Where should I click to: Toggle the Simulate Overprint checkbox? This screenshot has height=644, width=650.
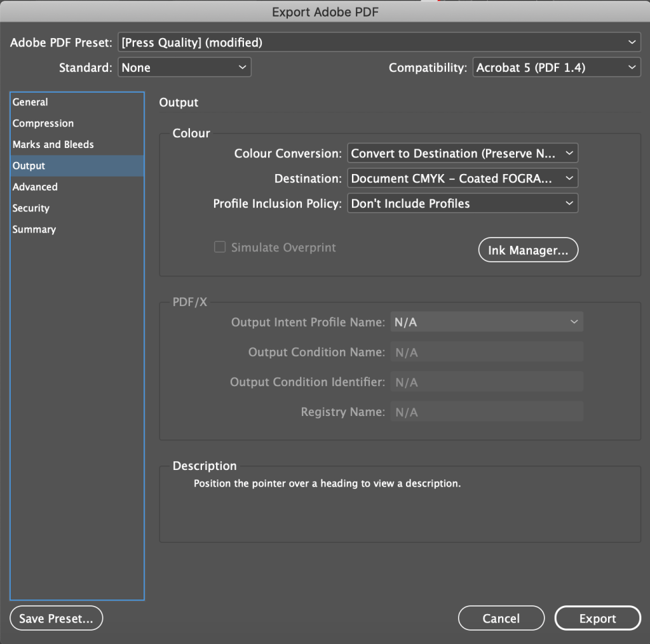coord(220,248)
